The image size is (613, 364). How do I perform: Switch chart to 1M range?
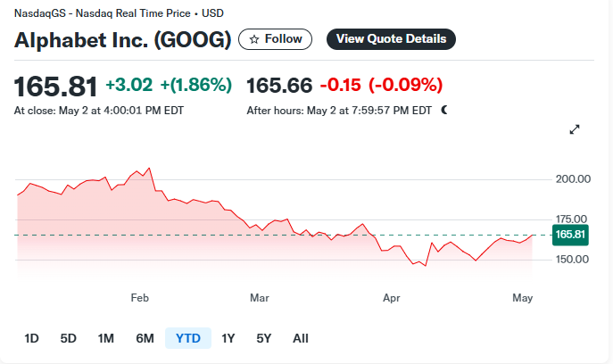[105, 338]
